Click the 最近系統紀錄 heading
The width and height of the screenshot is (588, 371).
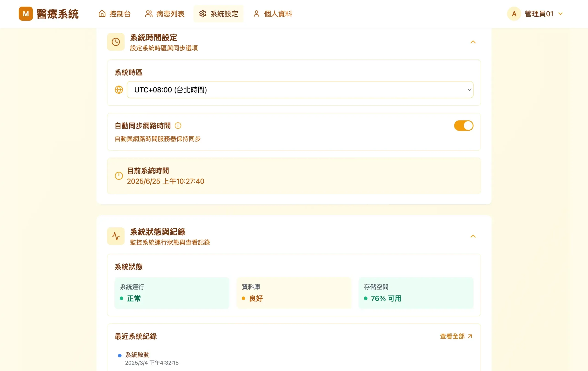(136, 336)
